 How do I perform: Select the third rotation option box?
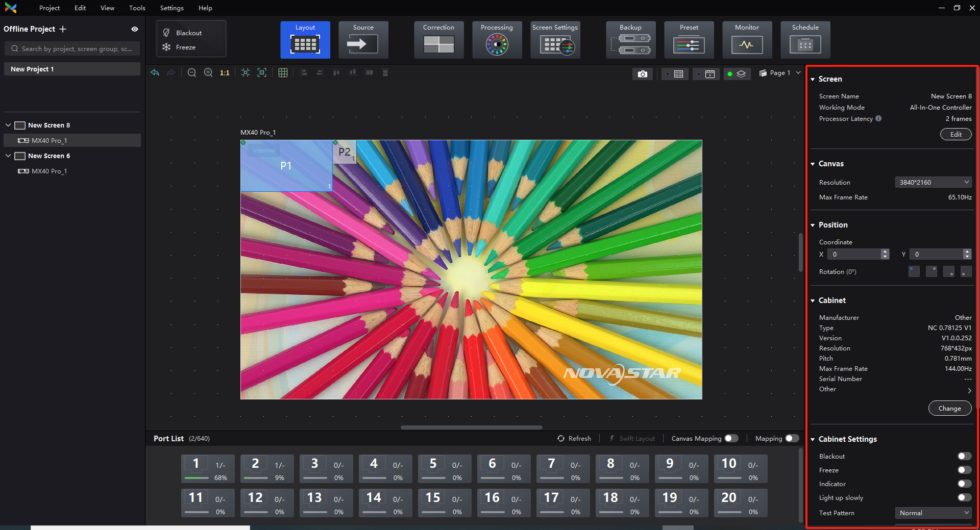pyautogui.click(x=948, y=271)
